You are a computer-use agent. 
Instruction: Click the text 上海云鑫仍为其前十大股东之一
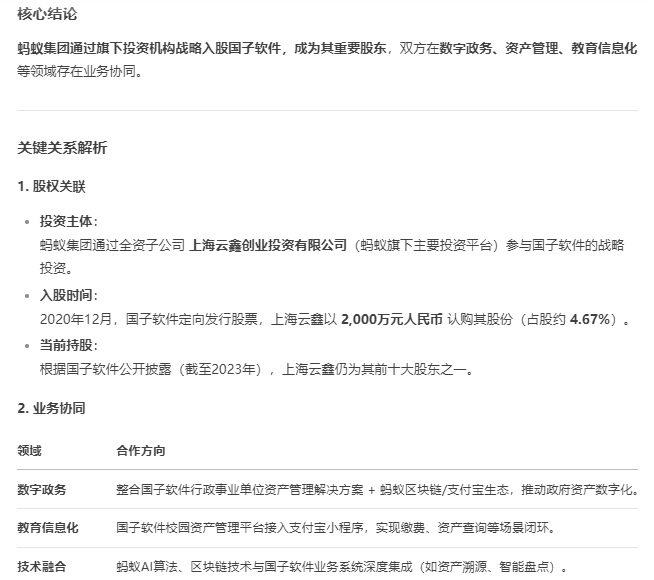[375, 369]
